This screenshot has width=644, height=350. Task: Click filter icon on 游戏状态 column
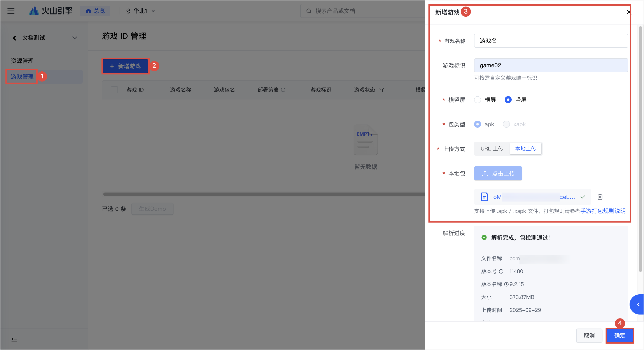(381, 90)
